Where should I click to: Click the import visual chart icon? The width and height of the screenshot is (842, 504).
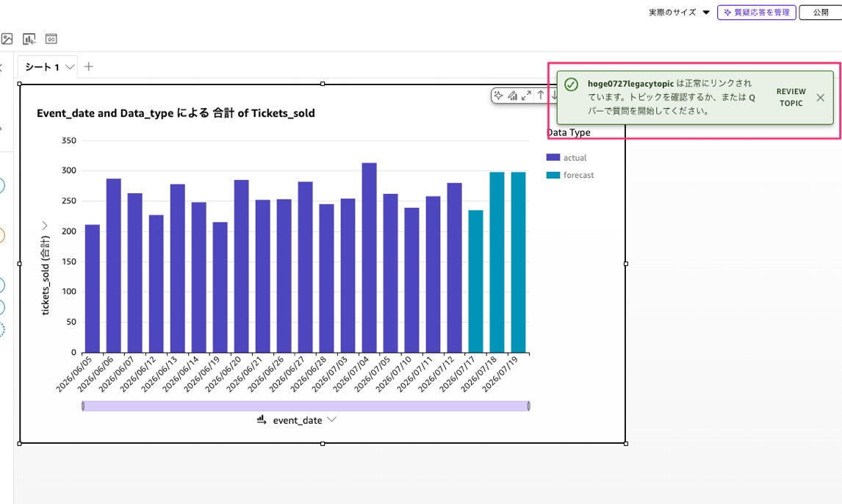(x=29, y=39)
